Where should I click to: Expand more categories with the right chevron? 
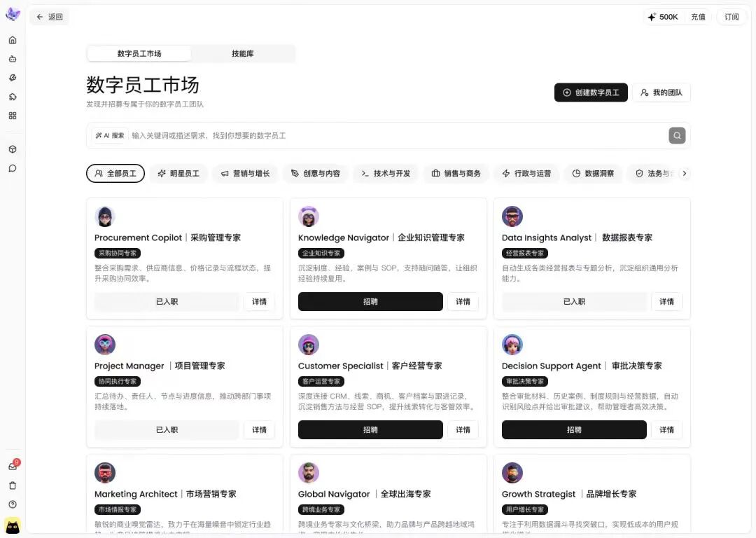coord(685,173)
